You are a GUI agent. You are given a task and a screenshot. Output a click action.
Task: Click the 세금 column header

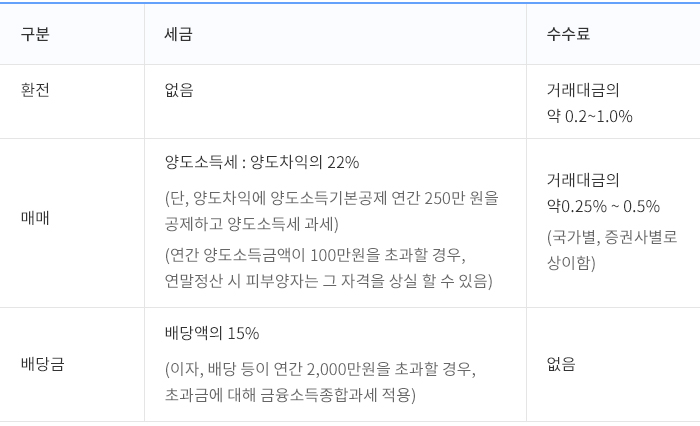178,34
